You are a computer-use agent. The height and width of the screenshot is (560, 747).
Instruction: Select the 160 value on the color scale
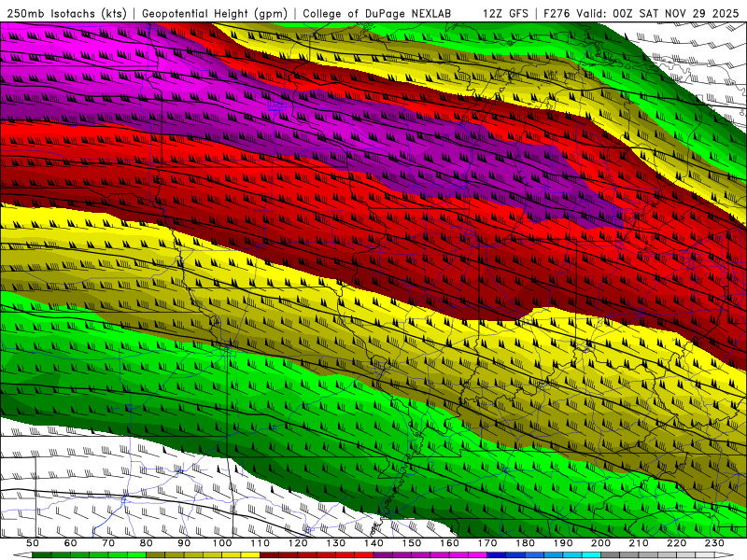point(449,543)
